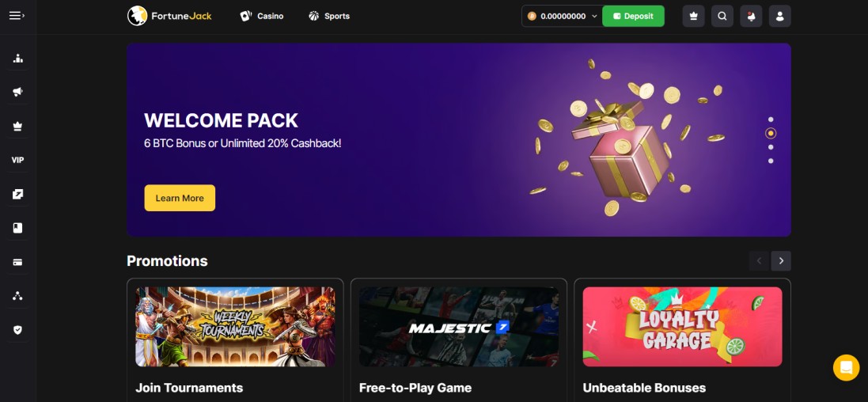
Task: Click the megaphone promotions sidebar icon
Action: (x=17, y=92)
